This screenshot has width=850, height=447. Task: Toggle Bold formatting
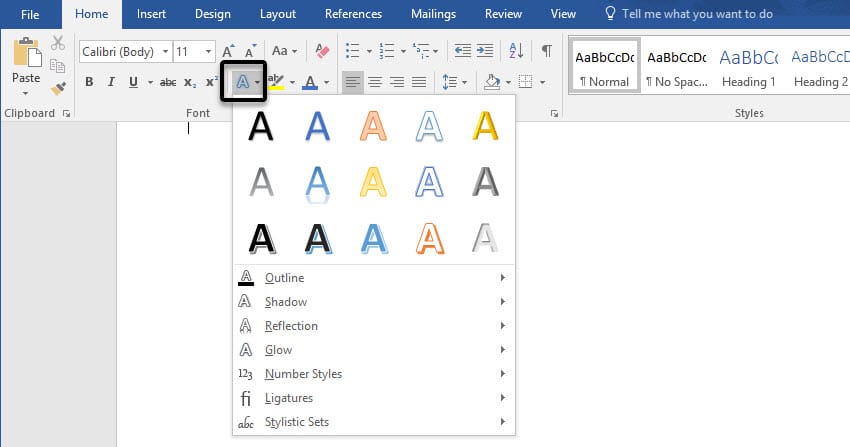click(89, 82)
